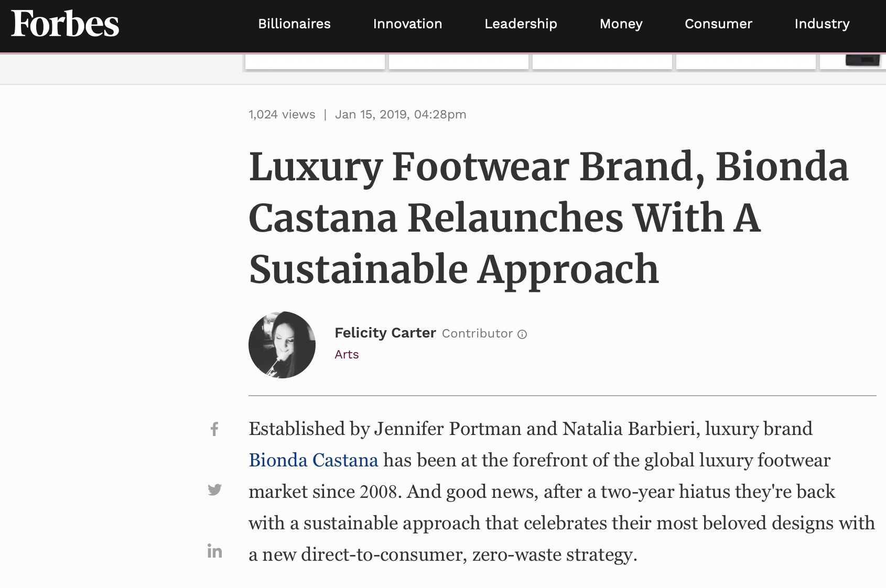Click the 'Contributor' label

pyautogui.click(x=477, y=334)
